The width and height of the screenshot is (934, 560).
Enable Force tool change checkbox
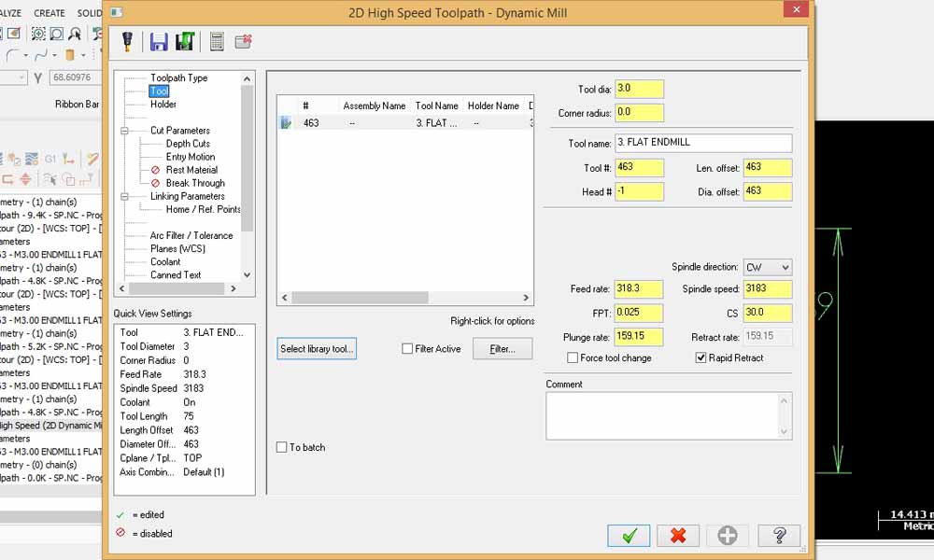573,357
